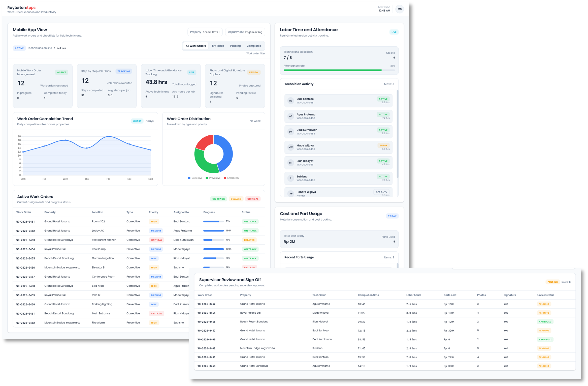The image size is (588, 386).
Task: Switch to the Completed work orders tab
Action: pos(254,46)
